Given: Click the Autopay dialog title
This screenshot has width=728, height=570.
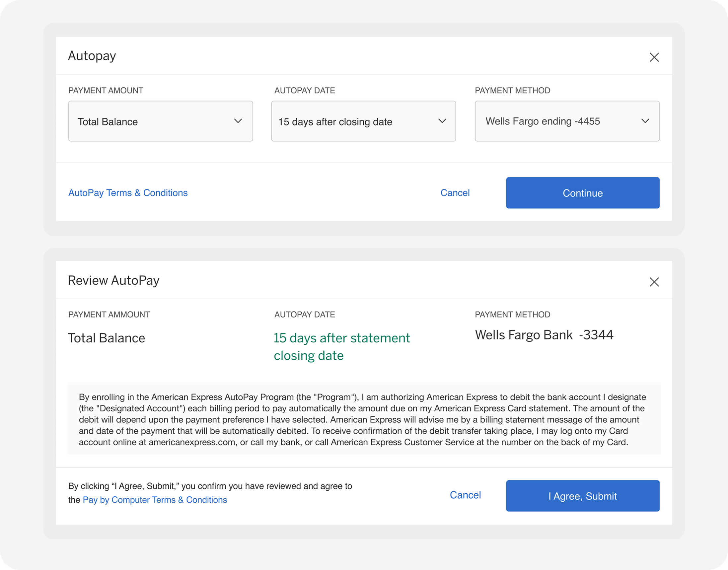Looking at the screenshot, I should pos(92,56).
